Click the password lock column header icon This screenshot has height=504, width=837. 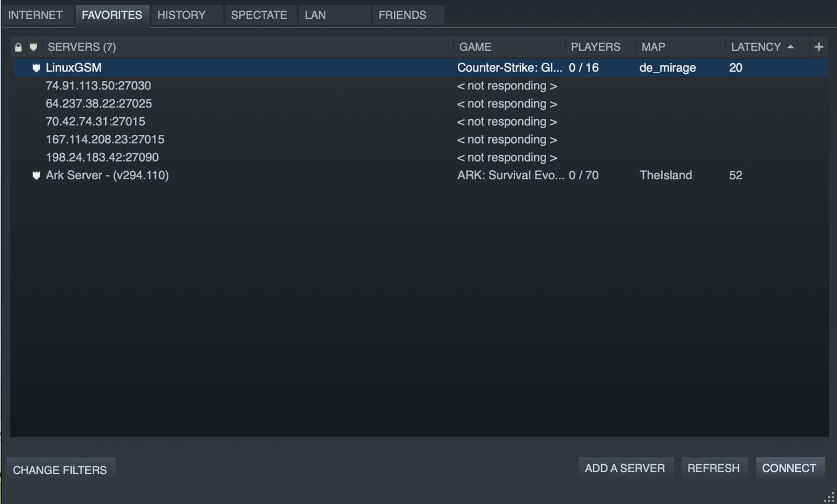(18, 47)
